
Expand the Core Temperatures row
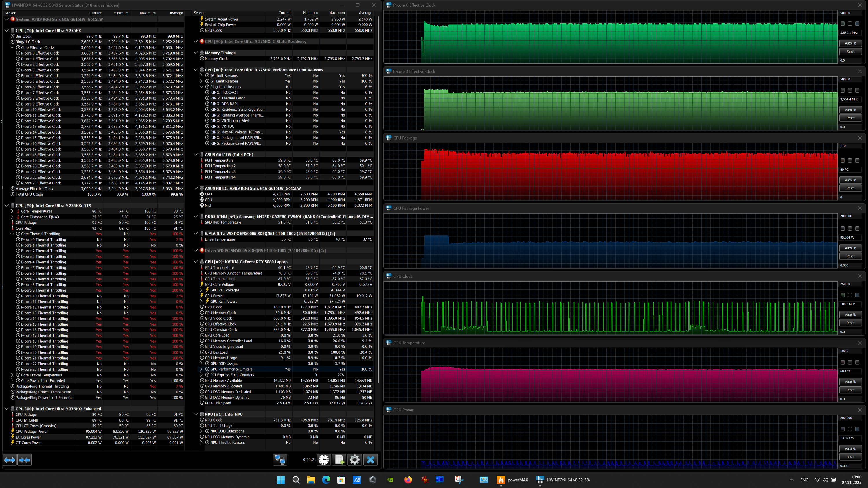pos(12,211)
